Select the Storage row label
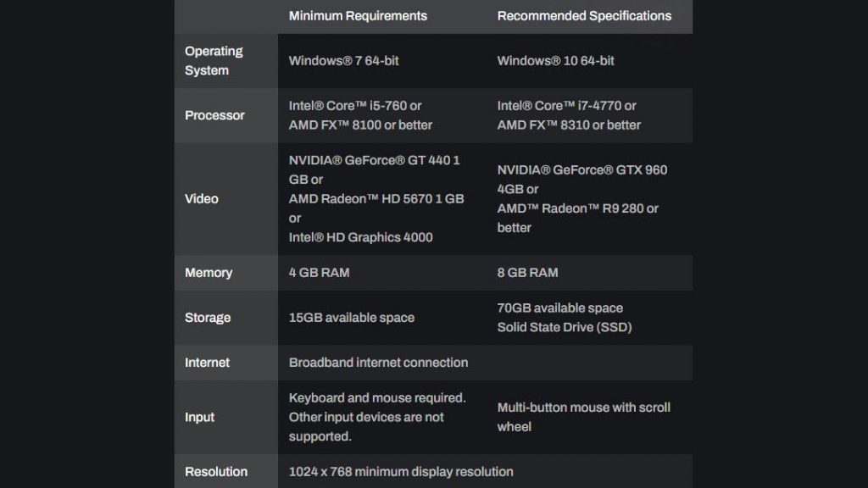This screenshot has height=488, width=868. tap(208, 318)
